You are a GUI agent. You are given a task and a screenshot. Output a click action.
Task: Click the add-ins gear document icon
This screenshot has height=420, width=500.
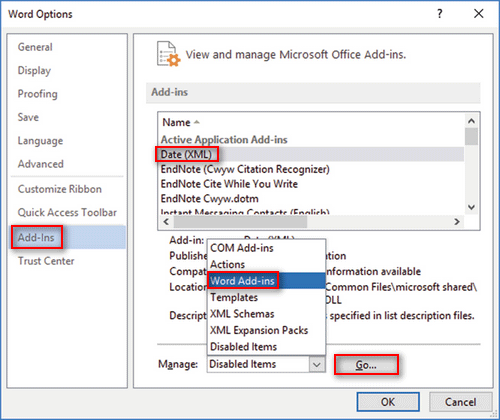coord(168,54)
